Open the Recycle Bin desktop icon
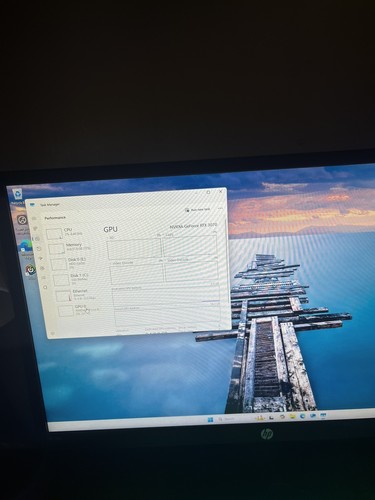 17,196
